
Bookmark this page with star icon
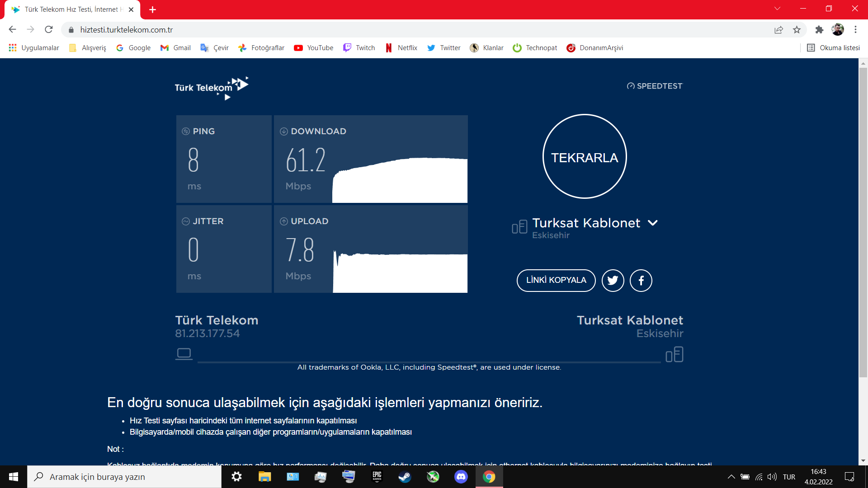(x=797, y=30)
